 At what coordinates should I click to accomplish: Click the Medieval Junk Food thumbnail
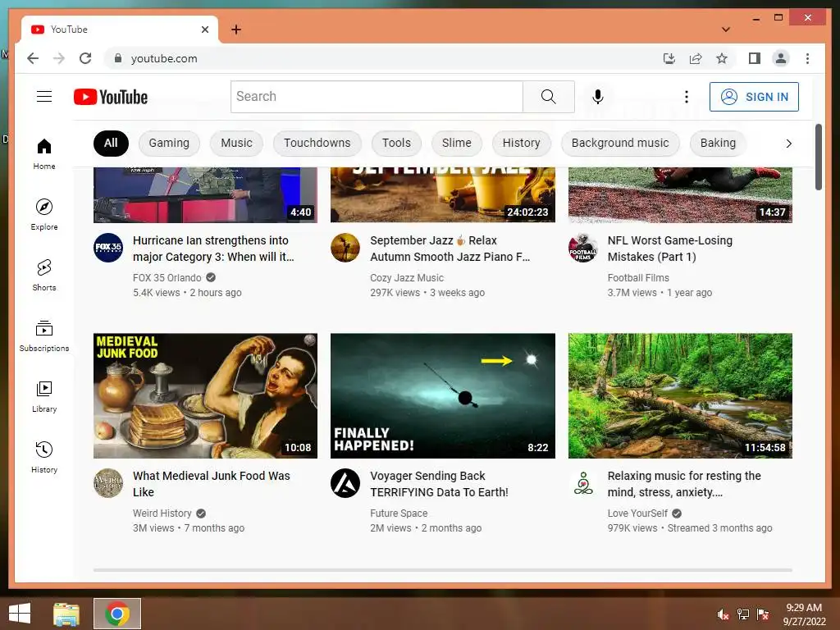point(205,396)
